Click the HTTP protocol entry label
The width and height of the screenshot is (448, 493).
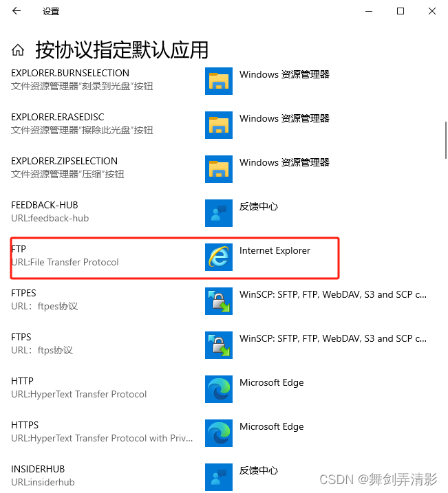point(22,381)
